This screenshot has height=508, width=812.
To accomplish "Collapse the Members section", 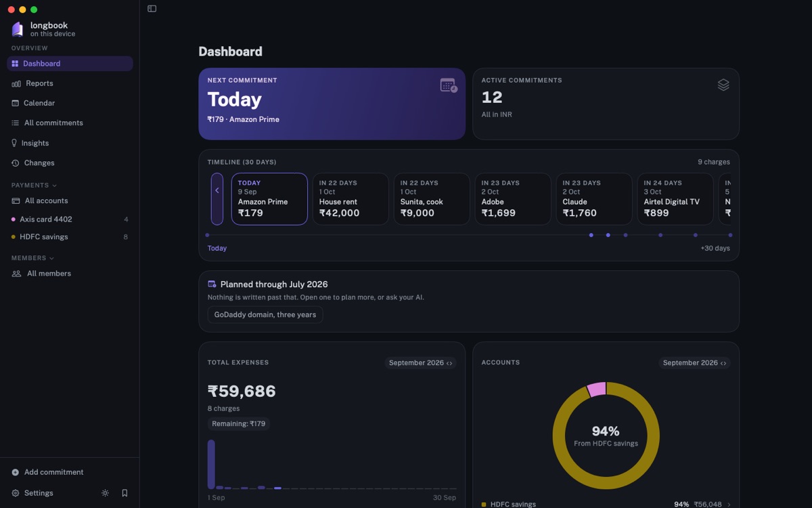I will click(32, 258).
